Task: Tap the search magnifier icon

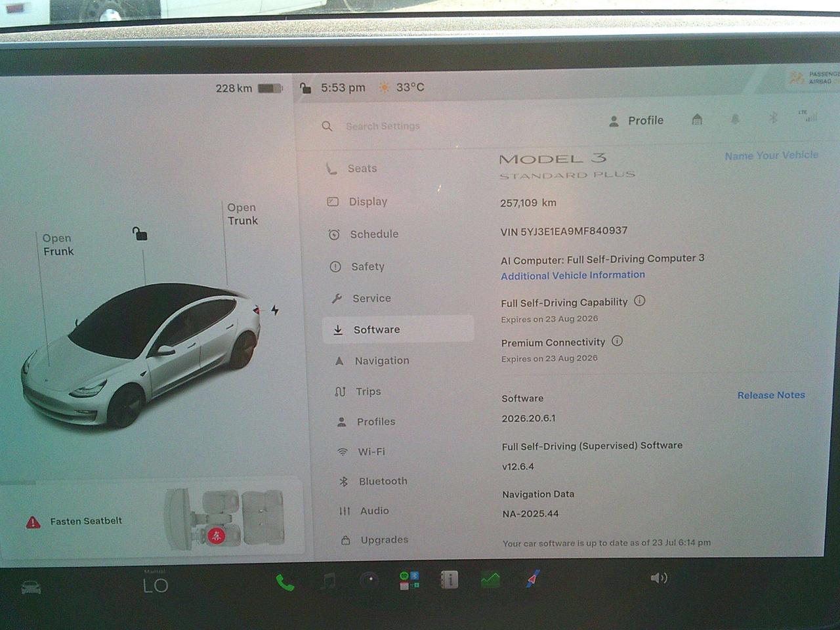Action: (327, 126)
